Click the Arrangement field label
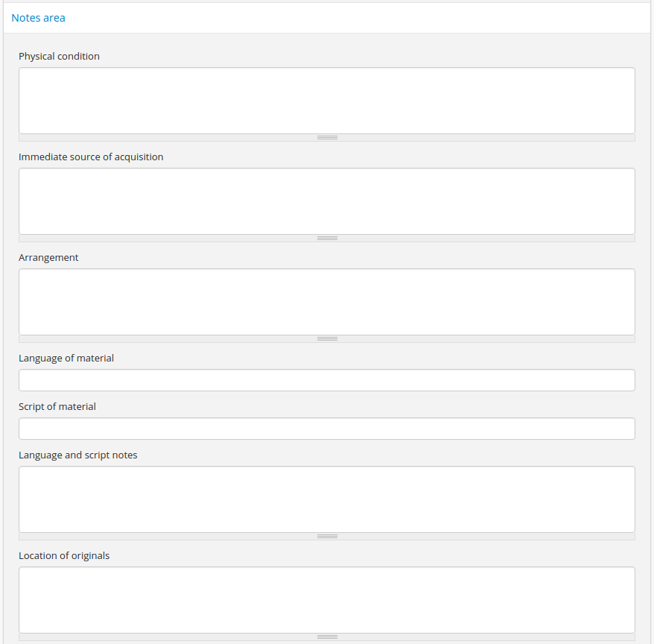This screenshot has height=644, width=654. tap(48, 258)
